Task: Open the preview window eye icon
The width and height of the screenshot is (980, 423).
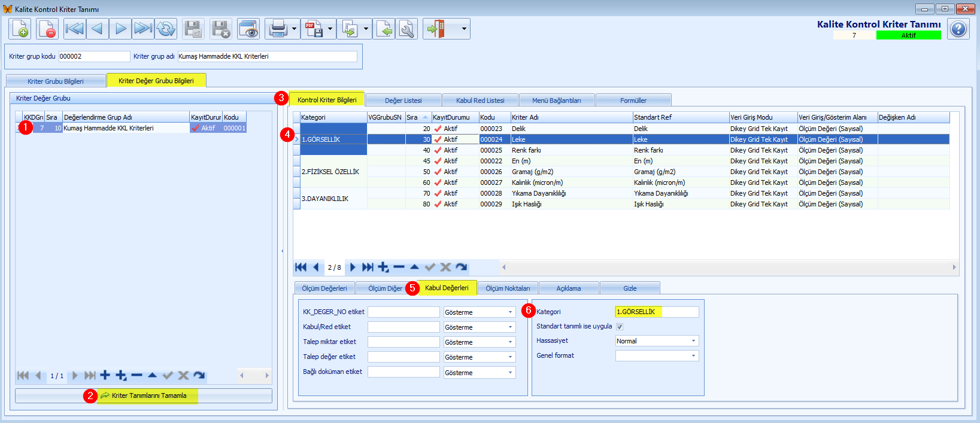Action: click(248, 29)
